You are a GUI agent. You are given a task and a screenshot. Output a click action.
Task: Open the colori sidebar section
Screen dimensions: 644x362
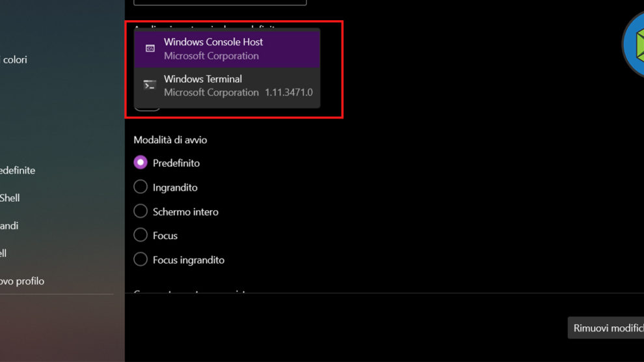pos(14,60)
